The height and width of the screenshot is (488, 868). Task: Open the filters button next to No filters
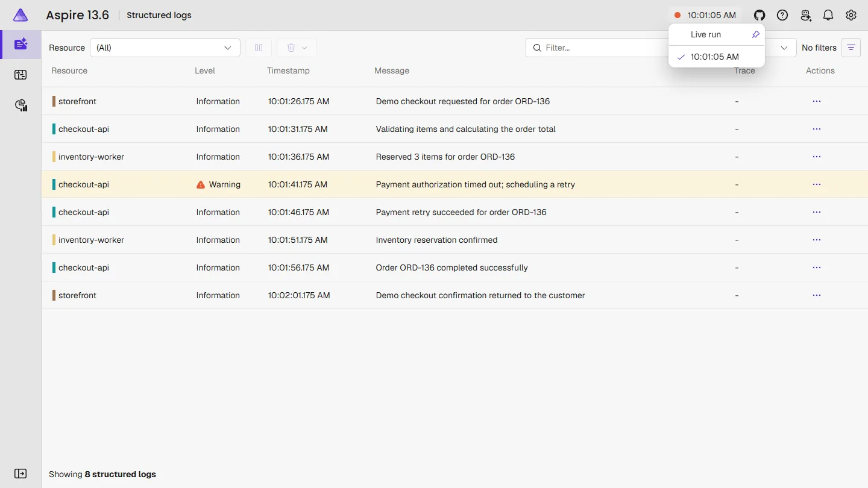click(x=851, y=48)
